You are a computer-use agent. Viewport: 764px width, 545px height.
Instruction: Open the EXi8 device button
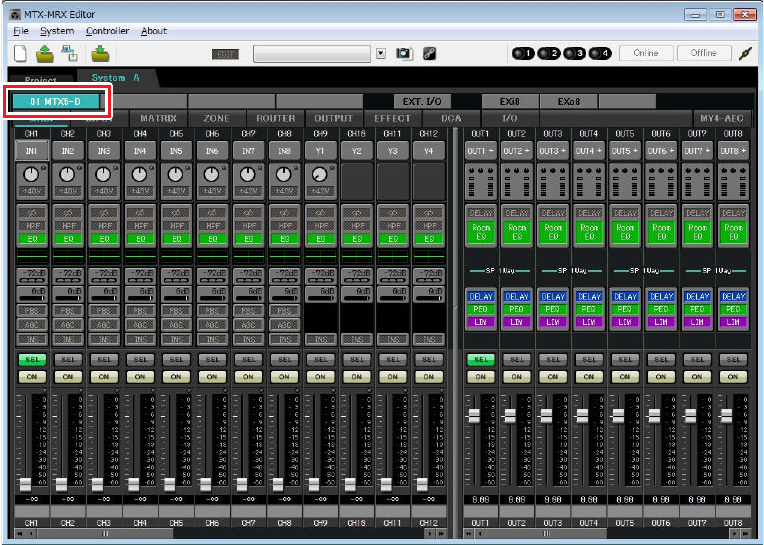[x=510, y=101]
